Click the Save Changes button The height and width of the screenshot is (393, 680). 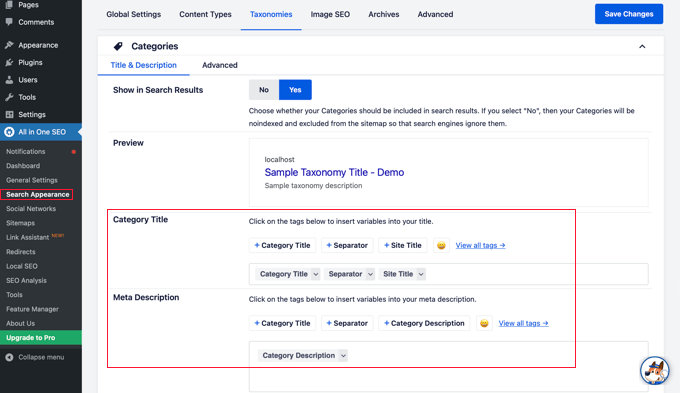(629, 14)
